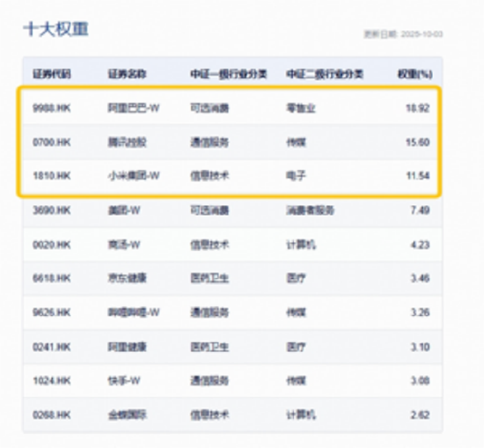This screenshot has width=484, height=448.
Task: Click the weight value 4.23
Action: pos(420,245)
